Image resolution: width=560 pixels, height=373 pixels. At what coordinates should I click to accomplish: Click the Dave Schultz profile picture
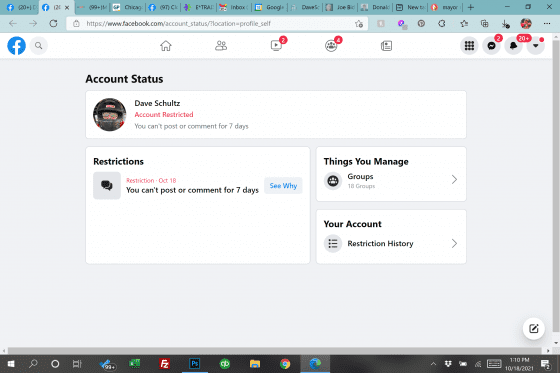coord(110,115)
